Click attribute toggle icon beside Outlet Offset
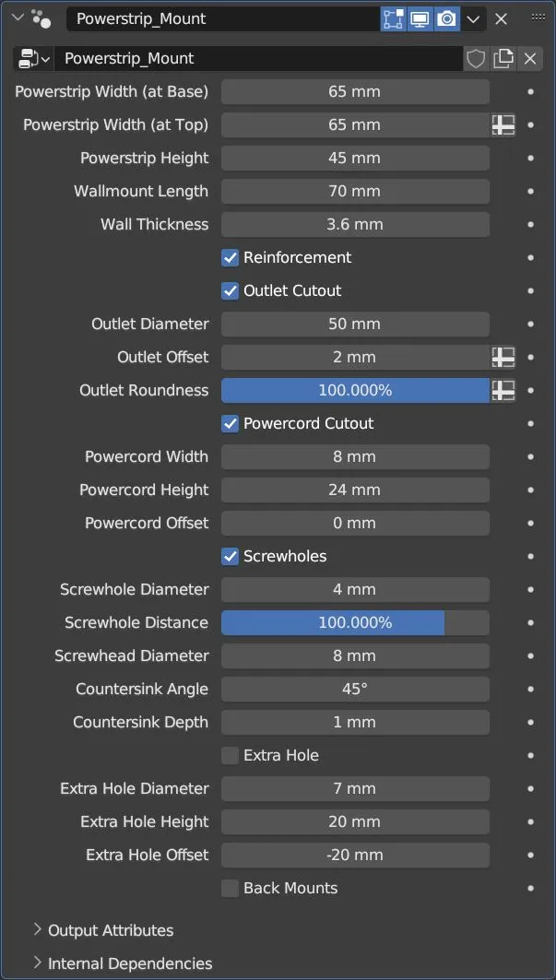This screenshot has height=980, width=556. click(503, 358)
